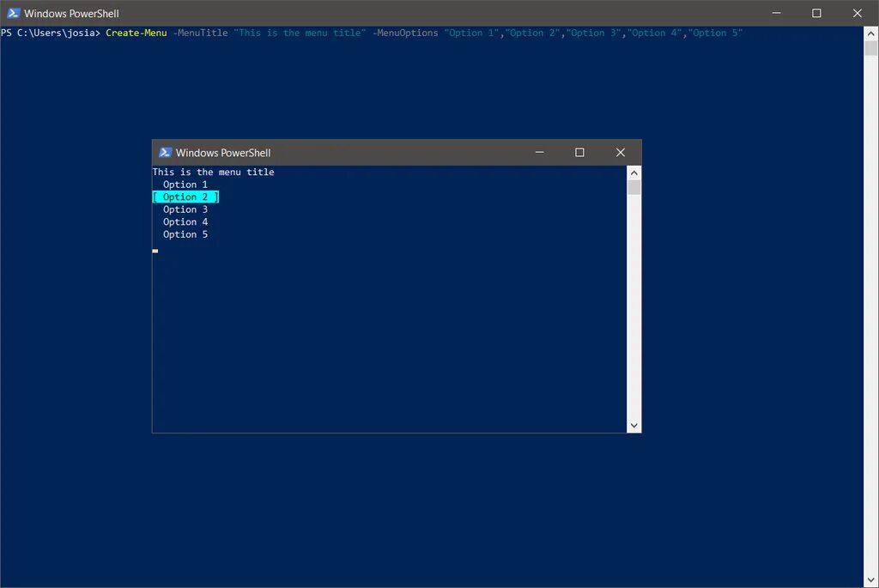Minimize the inner Windows PowerShell window
The image size is (879, 588).
click(539, 153)
